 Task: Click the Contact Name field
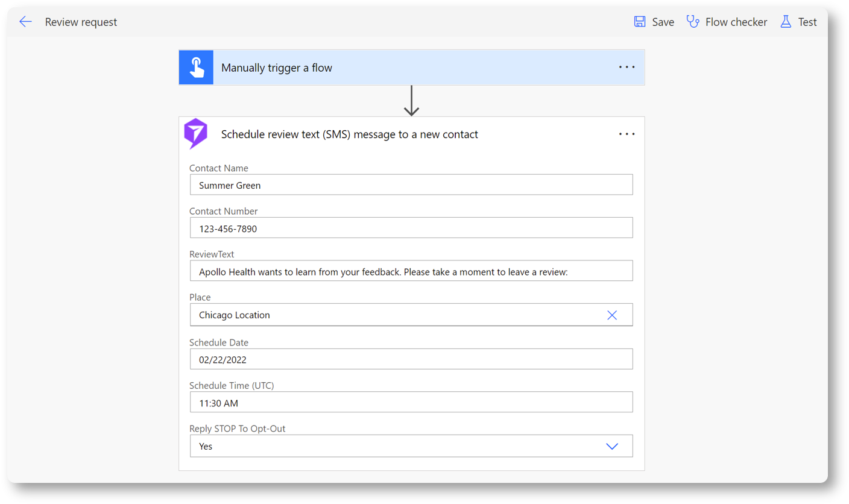pos(411,185)
